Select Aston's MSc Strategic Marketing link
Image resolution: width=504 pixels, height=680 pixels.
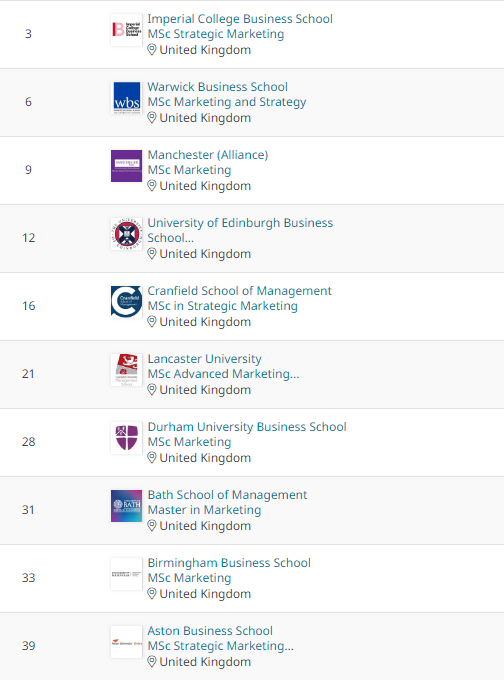220,646
